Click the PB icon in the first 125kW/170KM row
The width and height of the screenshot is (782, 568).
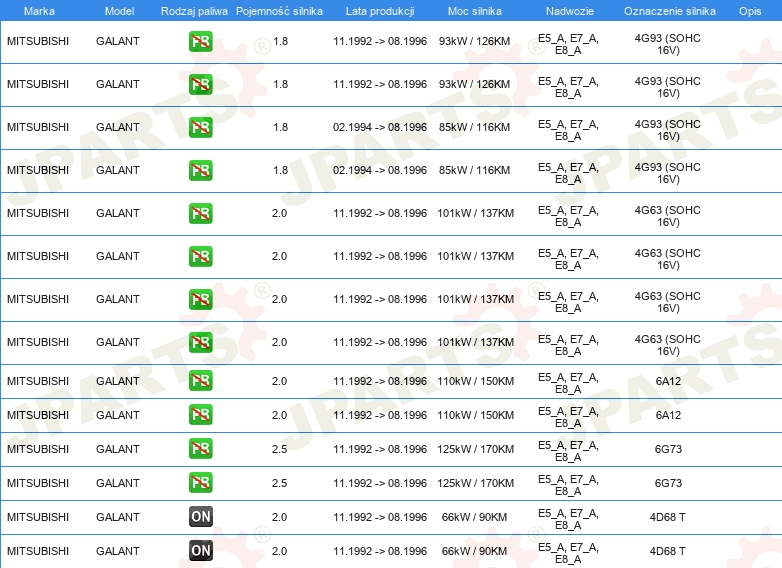(x=200, y=449)
